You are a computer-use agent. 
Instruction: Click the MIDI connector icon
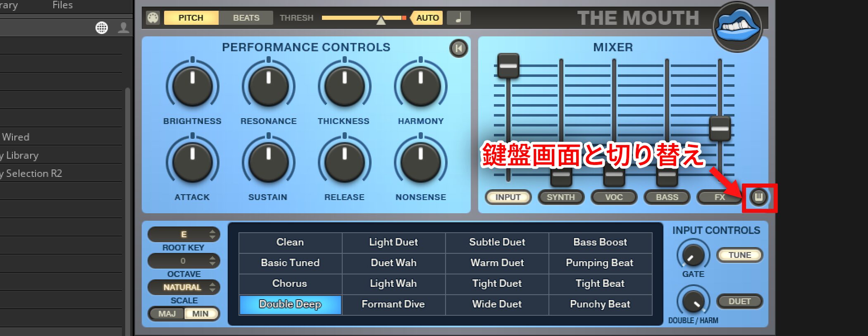tap(153, 18)
